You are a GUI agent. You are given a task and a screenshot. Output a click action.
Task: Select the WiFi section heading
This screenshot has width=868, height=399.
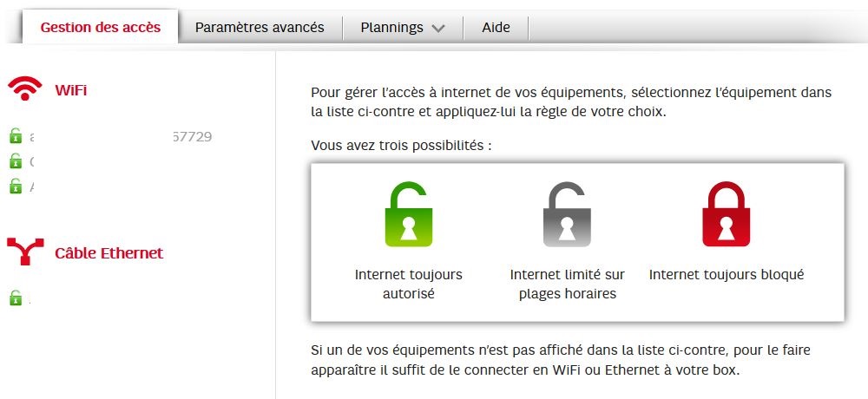[x=71, y=90]
